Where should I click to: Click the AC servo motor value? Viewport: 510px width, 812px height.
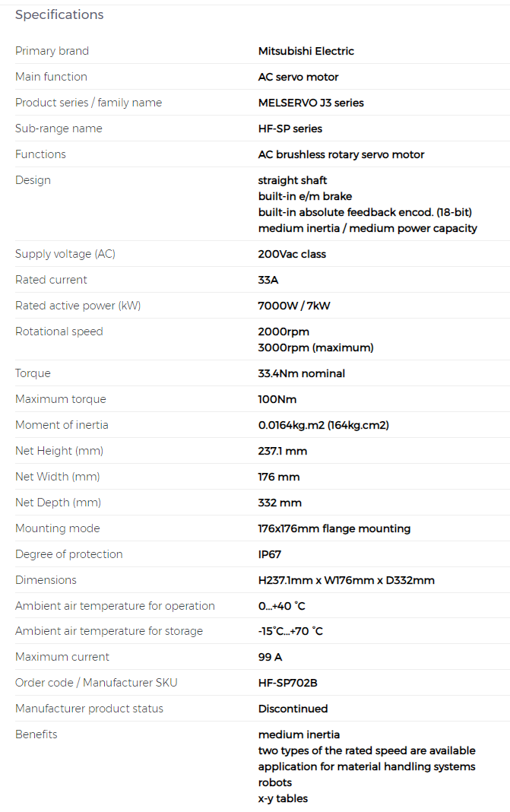tap(298, 77)
